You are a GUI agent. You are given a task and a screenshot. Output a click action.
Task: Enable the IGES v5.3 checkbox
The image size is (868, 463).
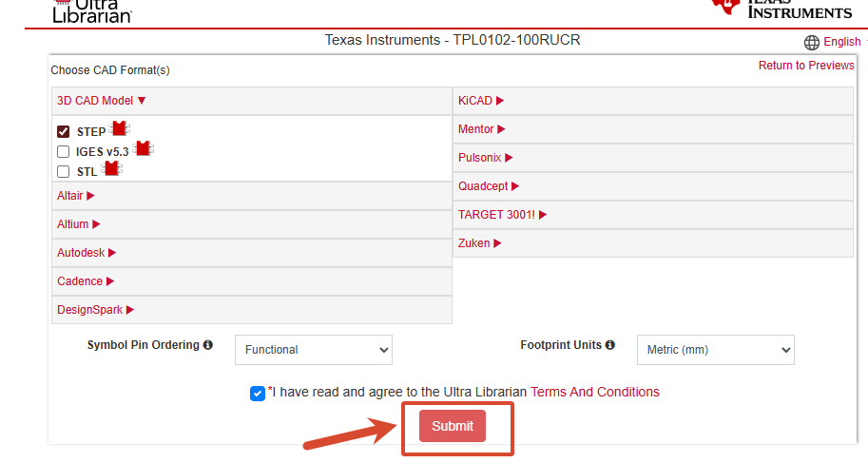coord(63,152)
